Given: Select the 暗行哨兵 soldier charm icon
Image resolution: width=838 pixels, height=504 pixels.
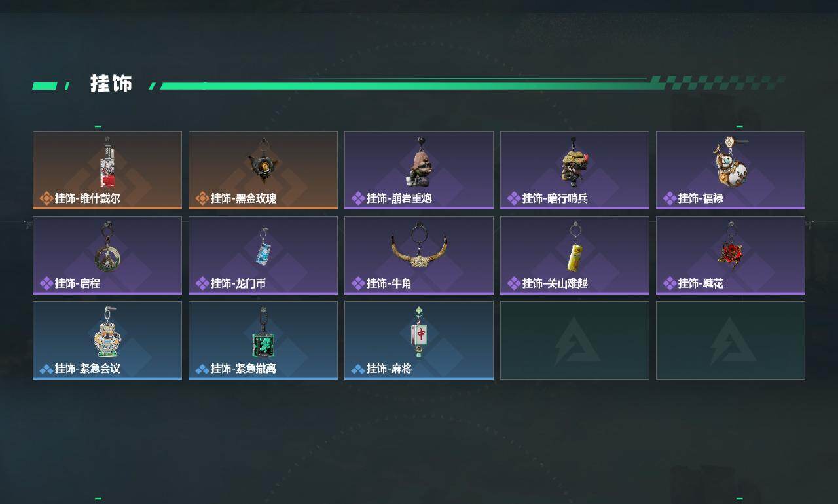Looking at the screenshot, I should 575,162.
